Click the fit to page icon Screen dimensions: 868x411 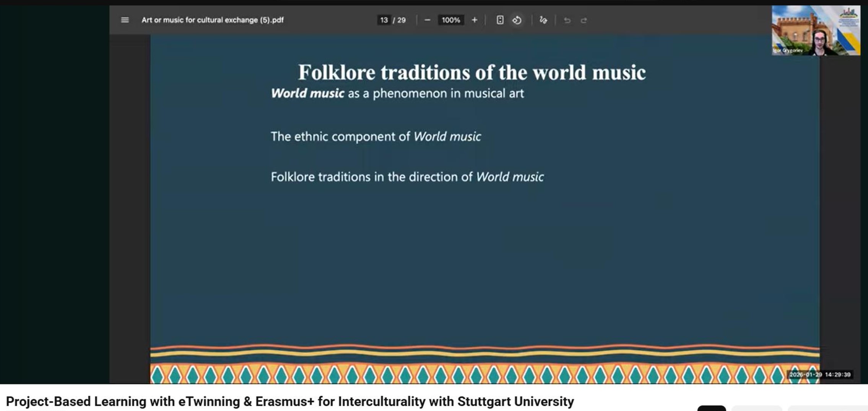[500, 20]
